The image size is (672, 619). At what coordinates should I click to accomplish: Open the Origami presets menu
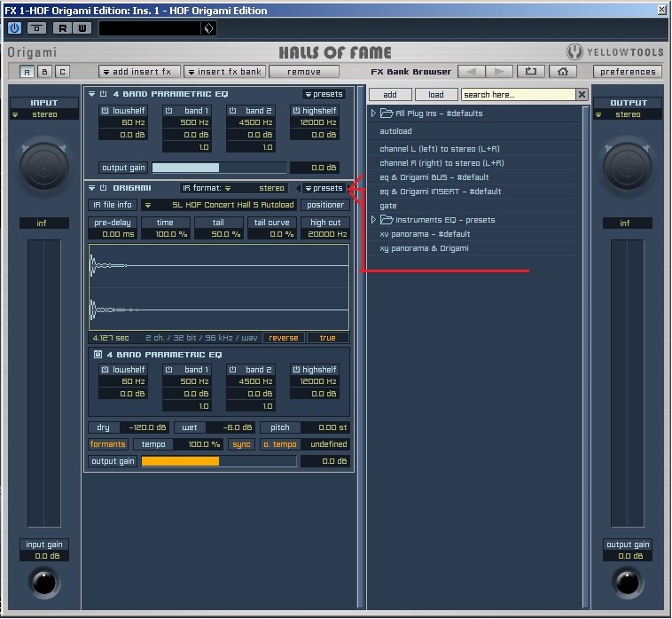coord(324,188)
